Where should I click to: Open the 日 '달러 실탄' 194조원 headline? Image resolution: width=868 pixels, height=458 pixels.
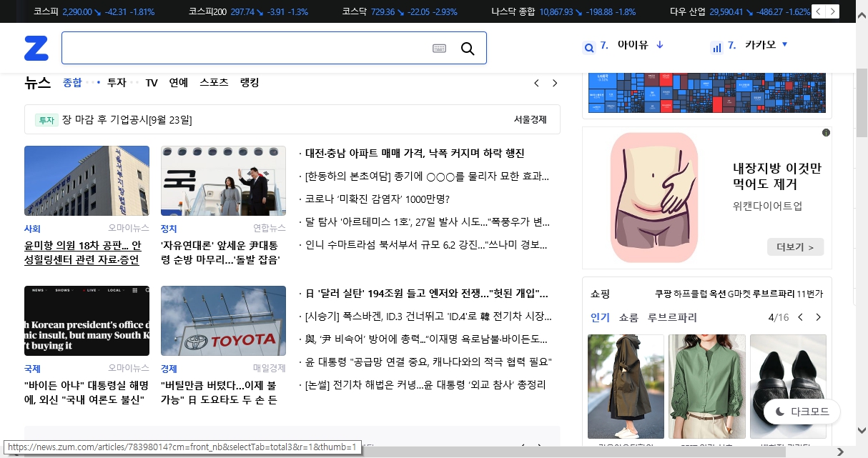[427, 294]
